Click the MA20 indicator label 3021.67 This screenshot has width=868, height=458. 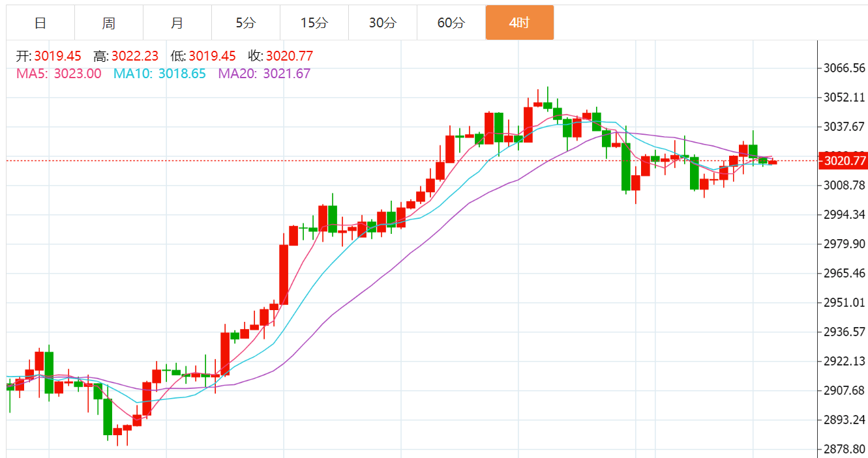tap(286, 74)
